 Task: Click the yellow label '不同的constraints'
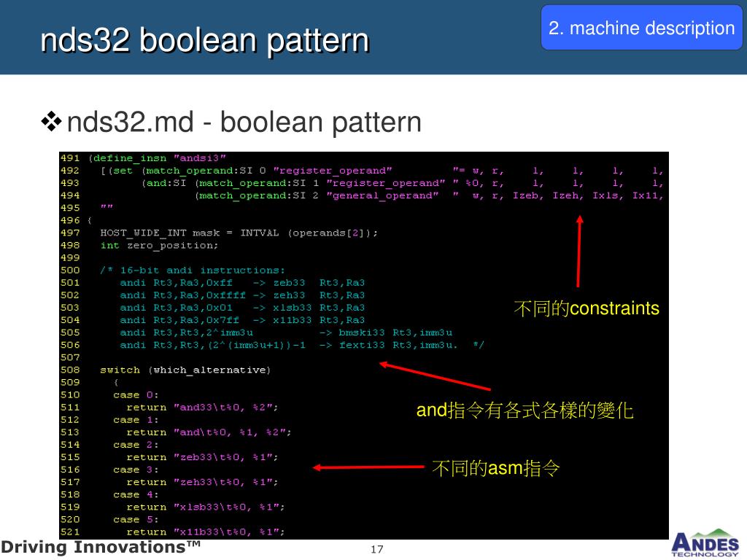tap(587, 308)
